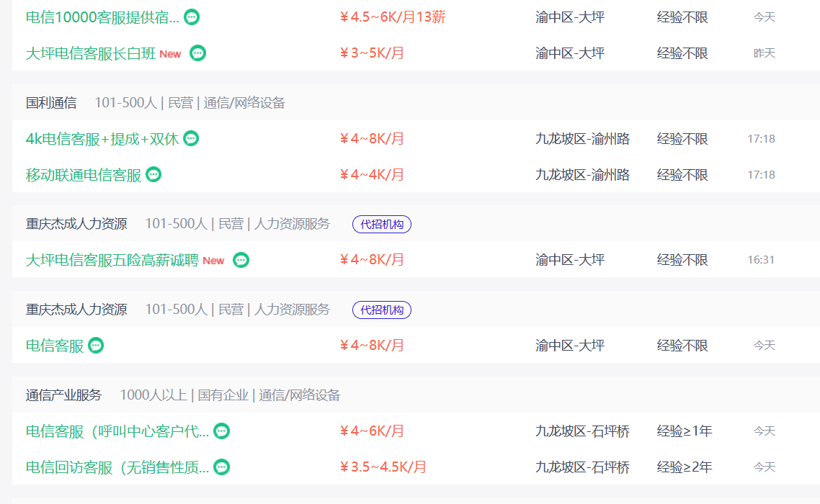The image size is (820, 504).
Task: Click ￥4.5~6K/月13薪 salary text
Action: [x=392, y=17]
